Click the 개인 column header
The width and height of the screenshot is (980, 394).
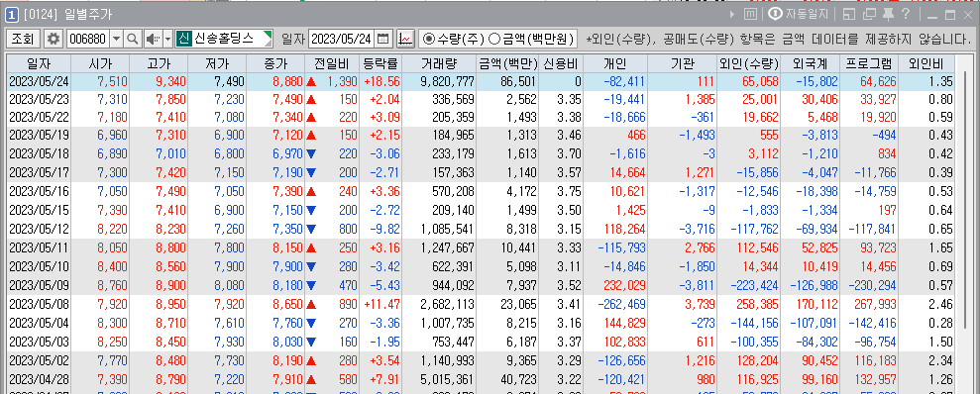click(615, 63)
